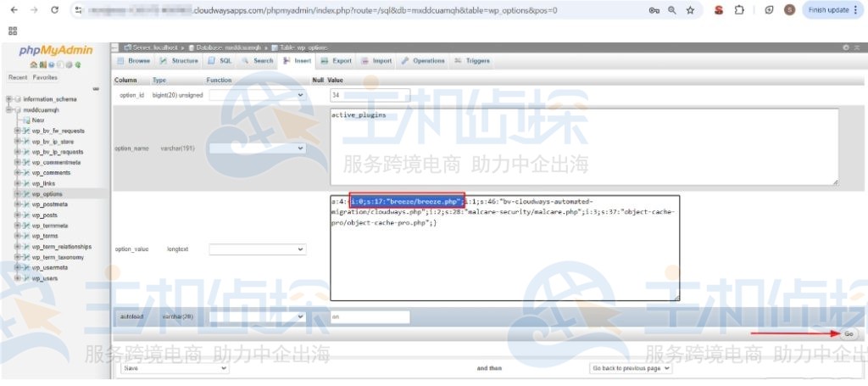Image resolution: width=868 pixels, height=386 pixels.
Task: Click Go button to submit row
Action: [x=849, y=334]
